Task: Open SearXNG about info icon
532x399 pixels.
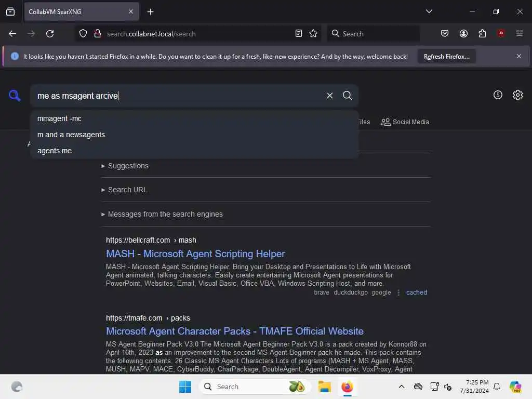Action: [x=498, y=95]
